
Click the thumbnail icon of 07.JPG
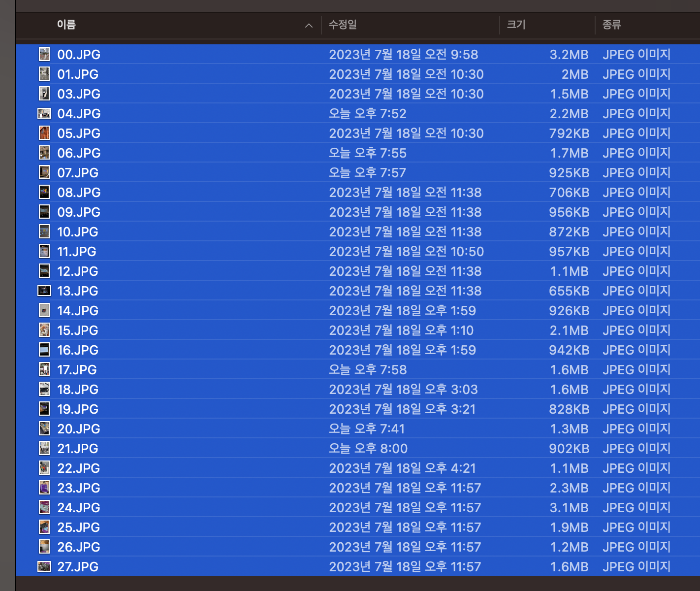[44, 172]
